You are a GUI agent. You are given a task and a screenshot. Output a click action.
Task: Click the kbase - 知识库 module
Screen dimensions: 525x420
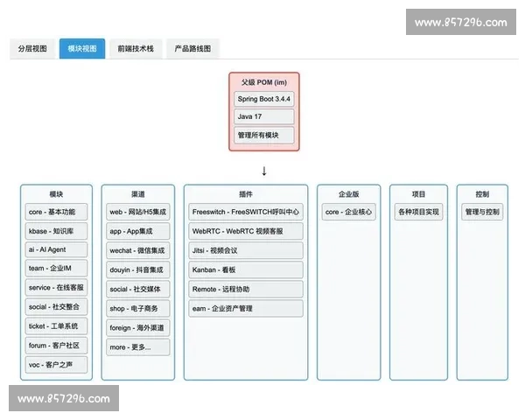tap(57, 232)
